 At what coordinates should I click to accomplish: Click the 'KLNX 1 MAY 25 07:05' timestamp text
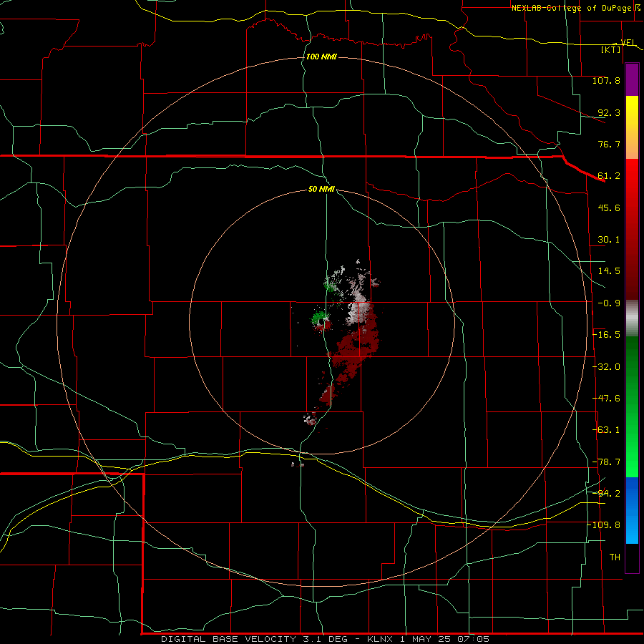(x=429, y=639)
